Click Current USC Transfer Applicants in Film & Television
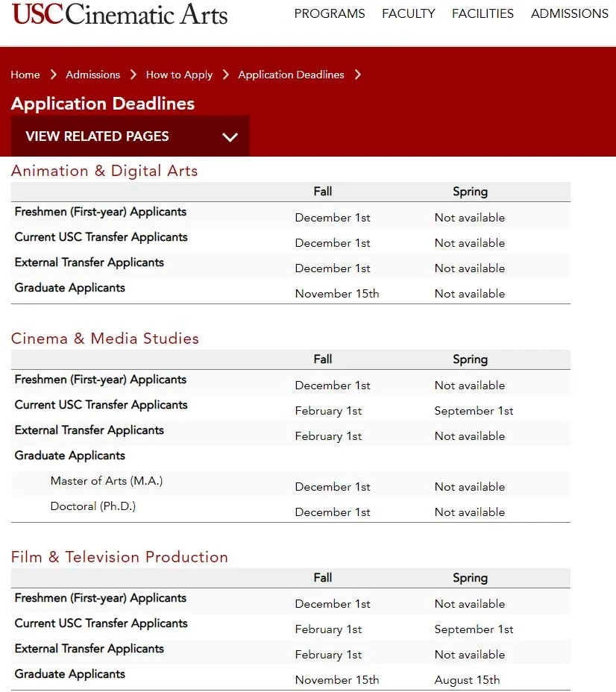The height and width of the screenshot is (692, 616). 101,623
